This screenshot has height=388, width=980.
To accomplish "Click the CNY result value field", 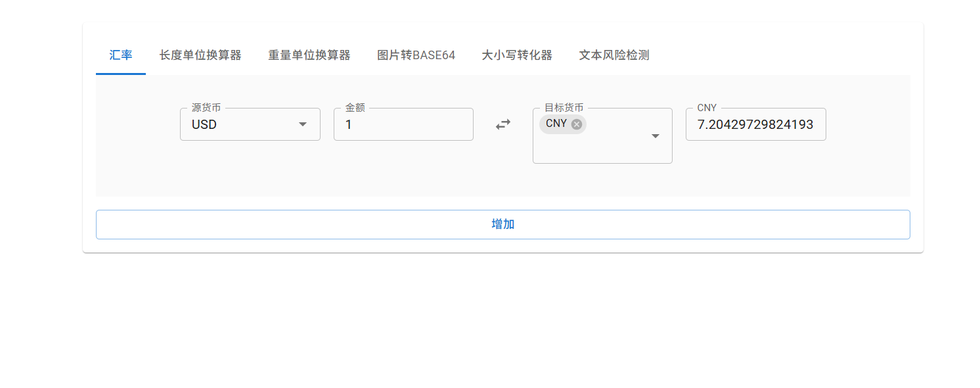I will (755, 124).
